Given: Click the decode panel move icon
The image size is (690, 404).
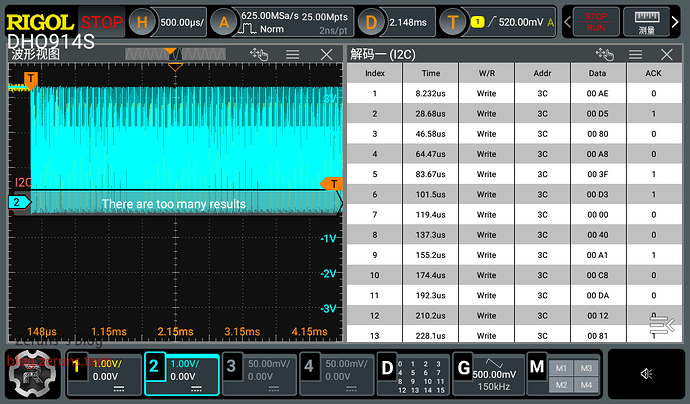Looking at the screenshot, I should coord(606,54).
